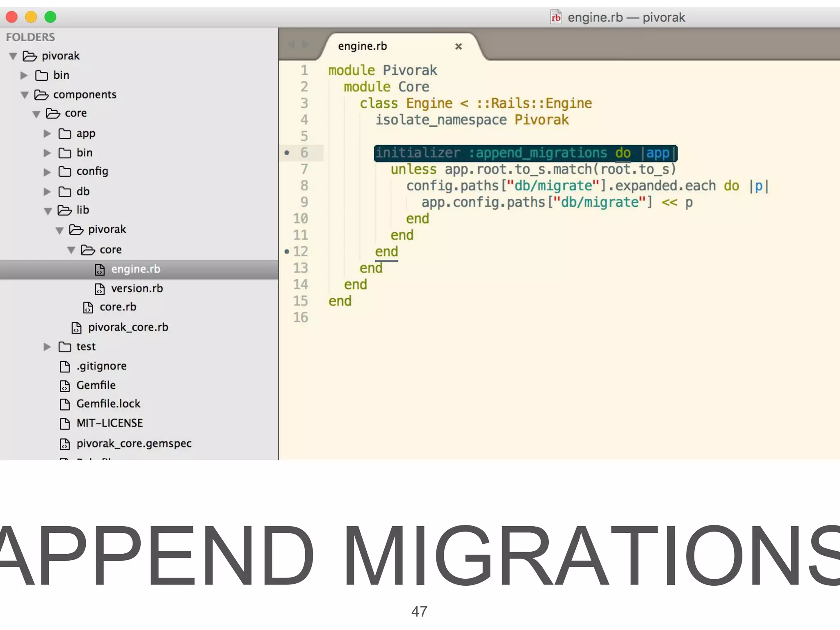Click the db folder icon

pos(65,192)
